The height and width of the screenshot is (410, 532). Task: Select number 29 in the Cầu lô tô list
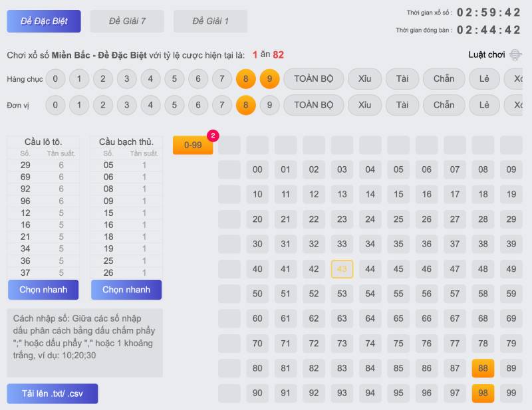tap(26, 165)
